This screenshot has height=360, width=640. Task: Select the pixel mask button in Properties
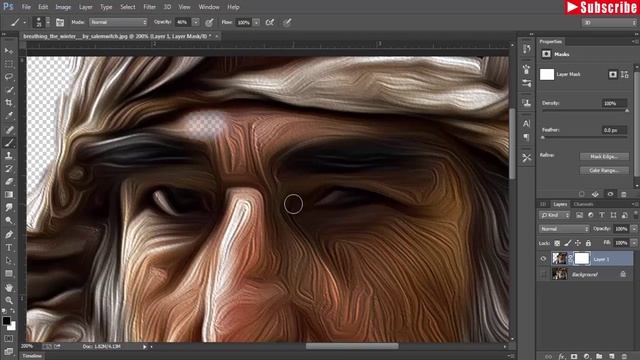[x=613, y=74]
